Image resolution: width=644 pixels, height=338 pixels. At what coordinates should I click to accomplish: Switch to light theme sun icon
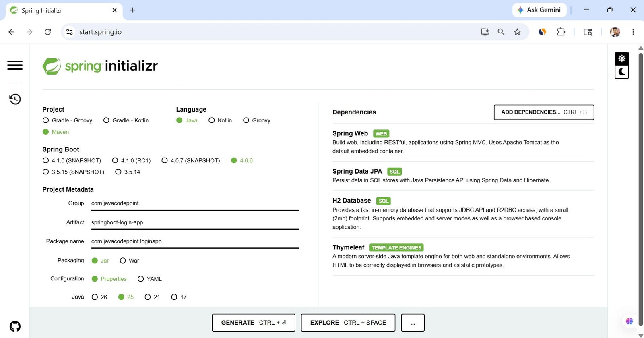[622, 58]
